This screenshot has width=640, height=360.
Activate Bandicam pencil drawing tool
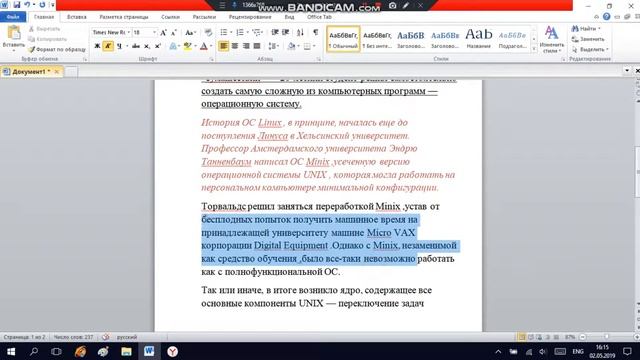click(406, 5)
